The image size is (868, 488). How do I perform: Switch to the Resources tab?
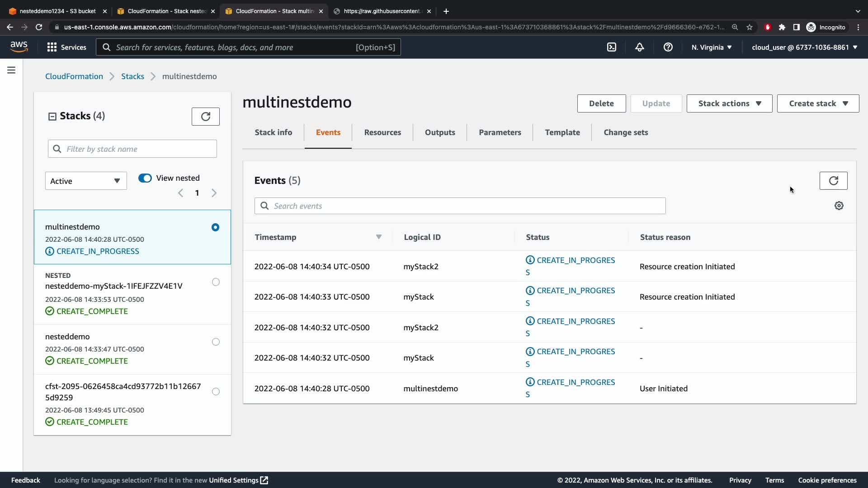pos(382,132)
